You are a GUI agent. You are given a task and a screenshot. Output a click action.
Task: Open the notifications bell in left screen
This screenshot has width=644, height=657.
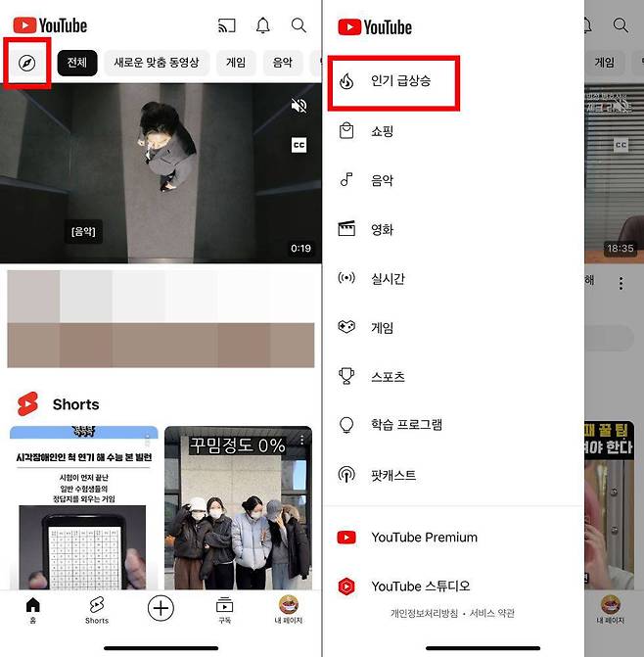[262, 25]
